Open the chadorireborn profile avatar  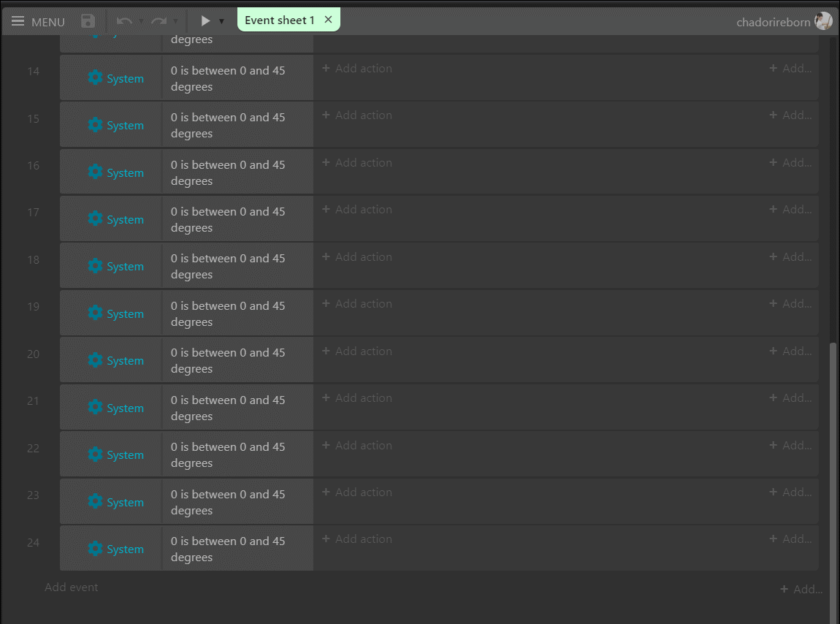tap(823, 21)
